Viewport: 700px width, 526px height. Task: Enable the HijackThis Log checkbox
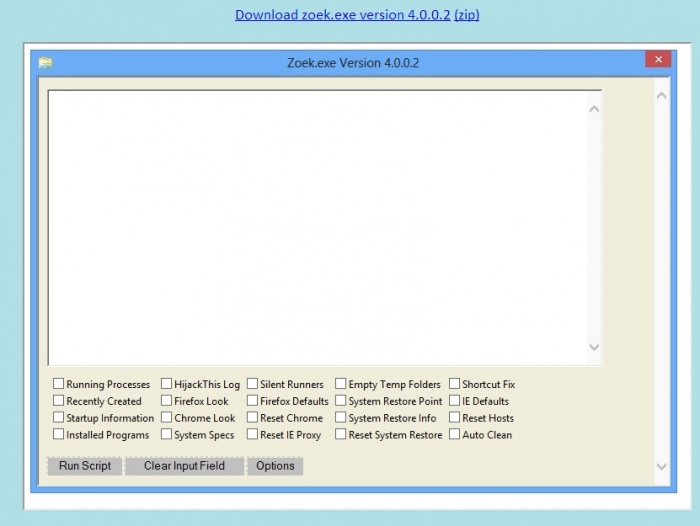pos(167,384)
